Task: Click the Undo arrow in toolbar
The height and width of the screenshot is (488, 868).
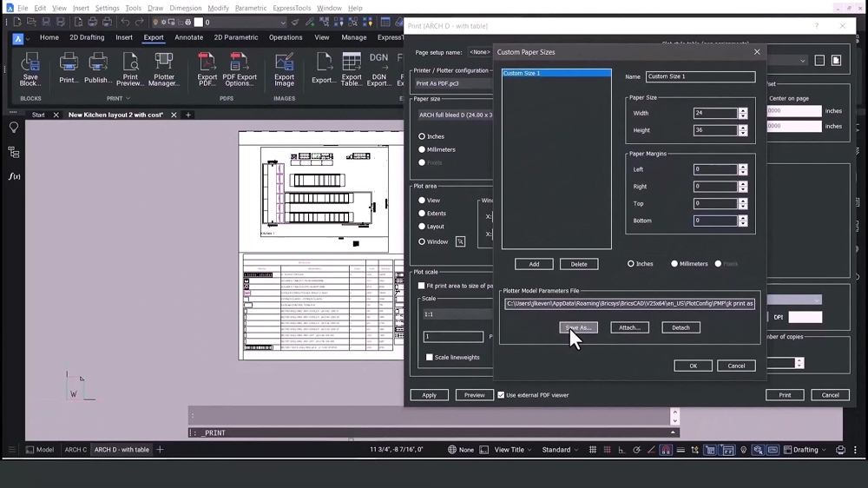Action: (x=125, y=23)
